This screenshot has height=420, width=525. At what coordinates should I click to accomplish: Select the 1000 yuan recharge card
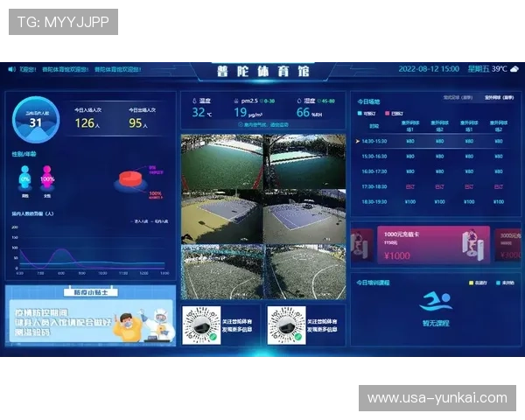point(434,245)
